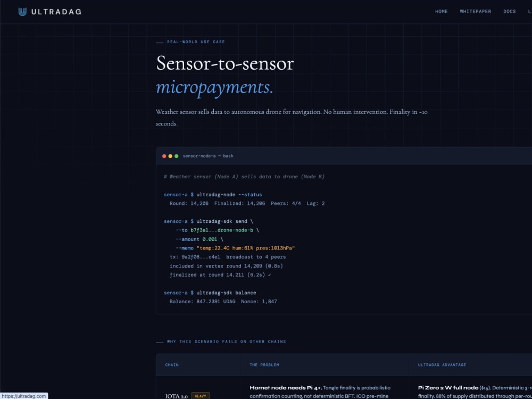
Task: Click the weather sensor description paragraph
Action: [x=292, y=118]
